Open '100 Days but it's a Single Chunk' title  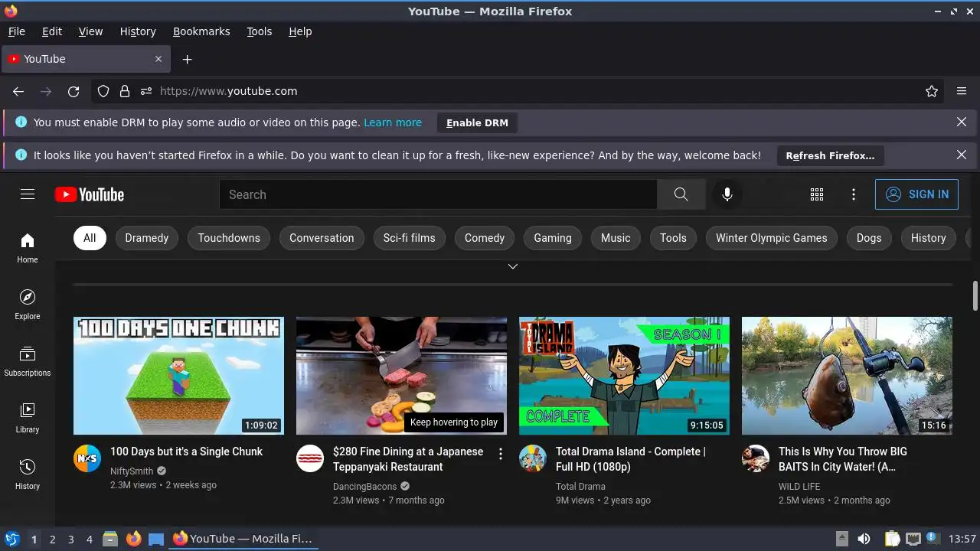(186, 452)
